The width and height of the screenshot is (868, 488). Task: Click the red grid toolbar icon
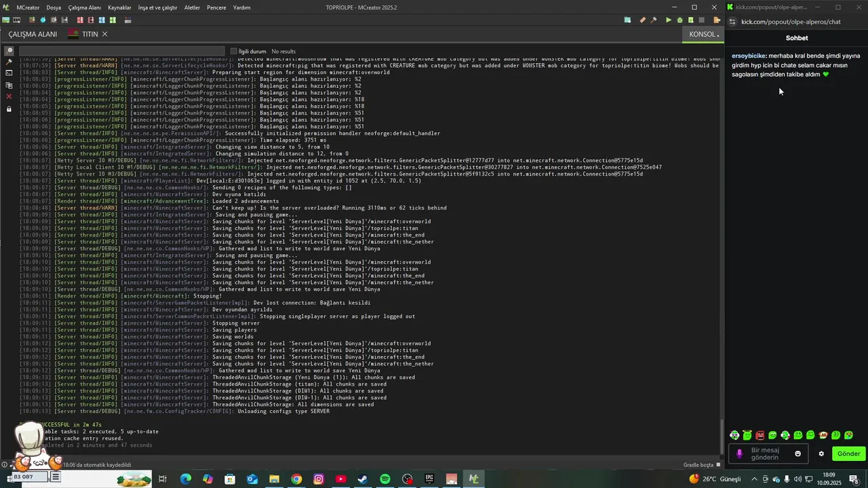pyautogui.click(x=80, y=20)
